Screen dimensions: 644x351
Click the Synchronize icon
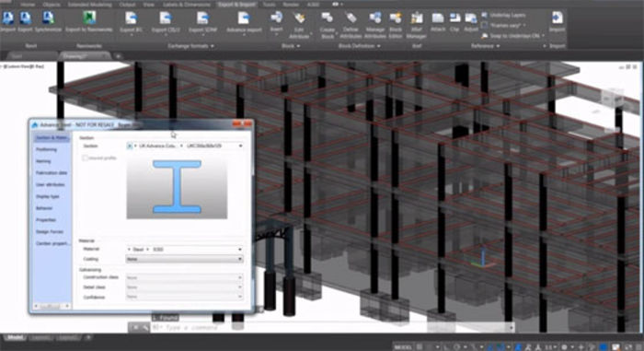pyautogui.click(x=48, y=18)
